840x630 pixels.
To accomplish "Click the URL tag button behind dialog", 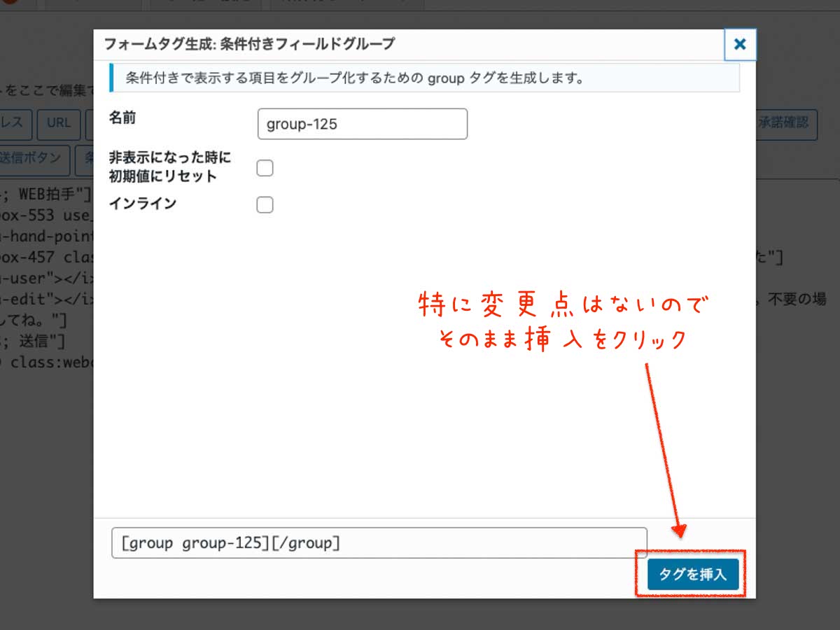I will pos(59,122).
